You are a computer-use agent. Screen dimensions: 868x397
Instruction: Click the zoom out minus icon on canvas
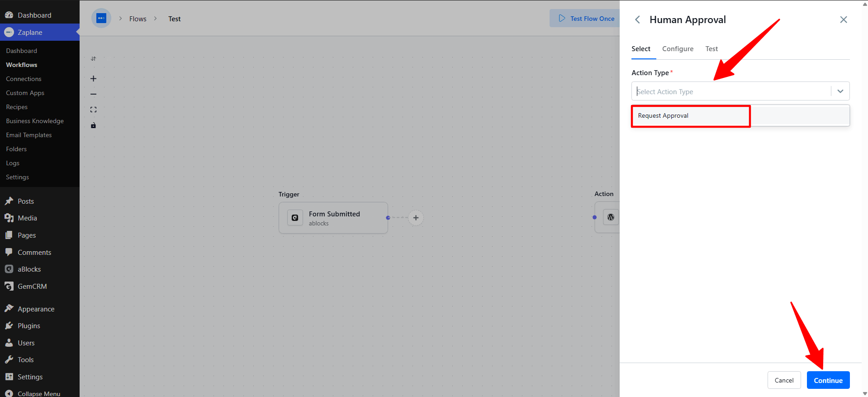coord(93,94)
